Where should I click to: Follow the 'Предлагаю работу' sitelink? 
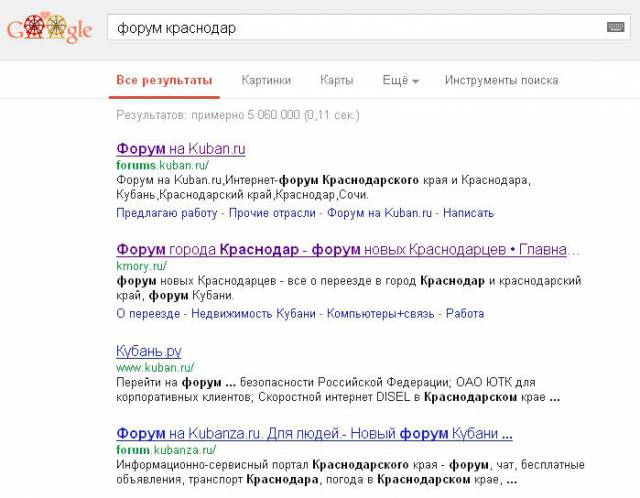click(x=166, y=213)
